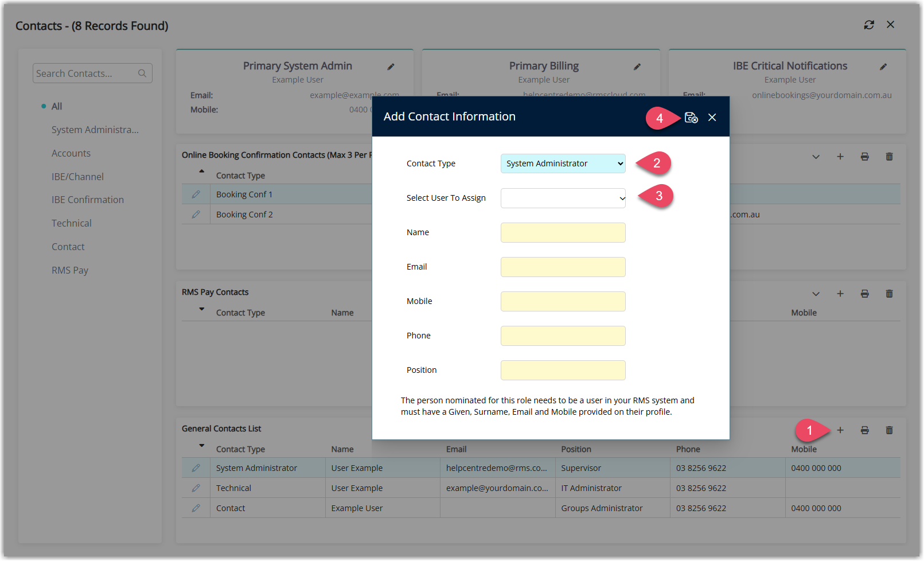This screenshot has width=924, height=561.
Task: Toggle sort arrow in General Contacts table
Action: [201, 445]
